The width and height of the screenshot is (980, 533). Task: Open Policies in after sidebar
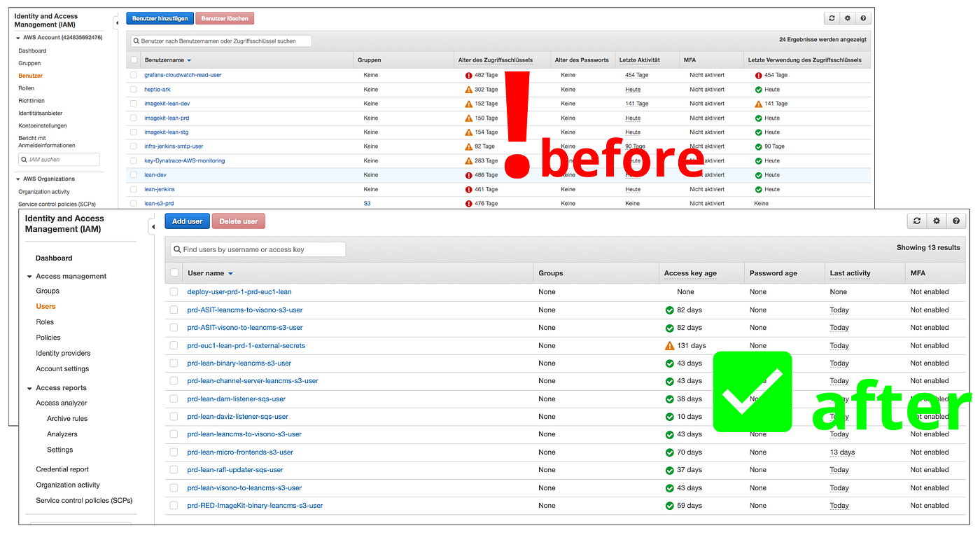pos(48,338)
